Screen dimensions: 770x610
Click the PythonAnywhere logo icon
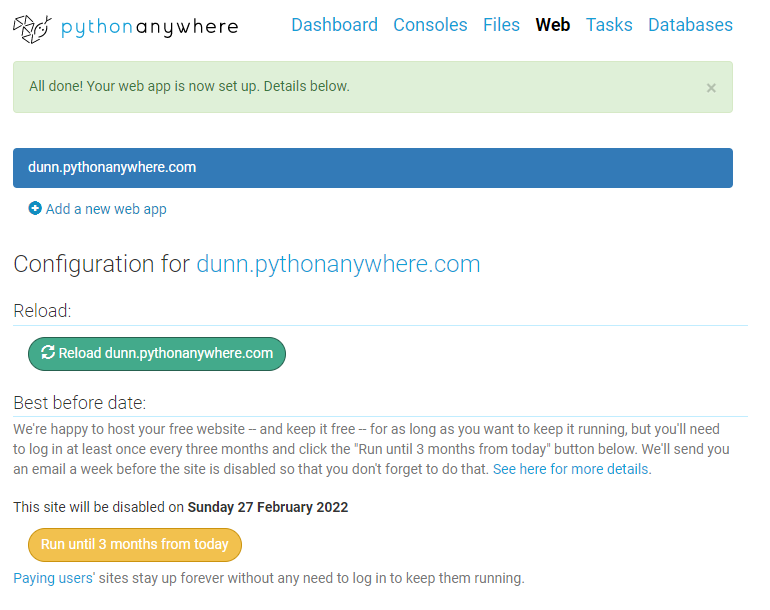point(32,28)
